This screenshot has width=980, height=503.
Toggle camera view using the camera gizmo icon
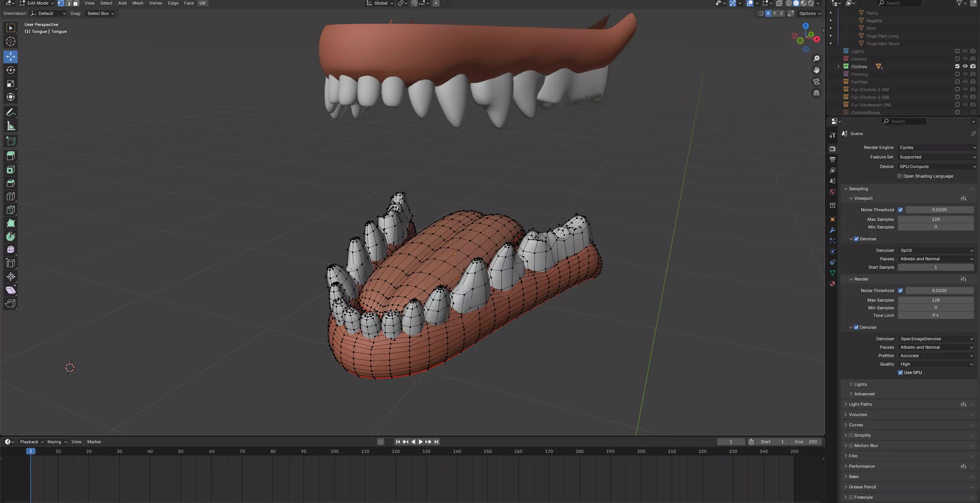(x=816, y=82)
